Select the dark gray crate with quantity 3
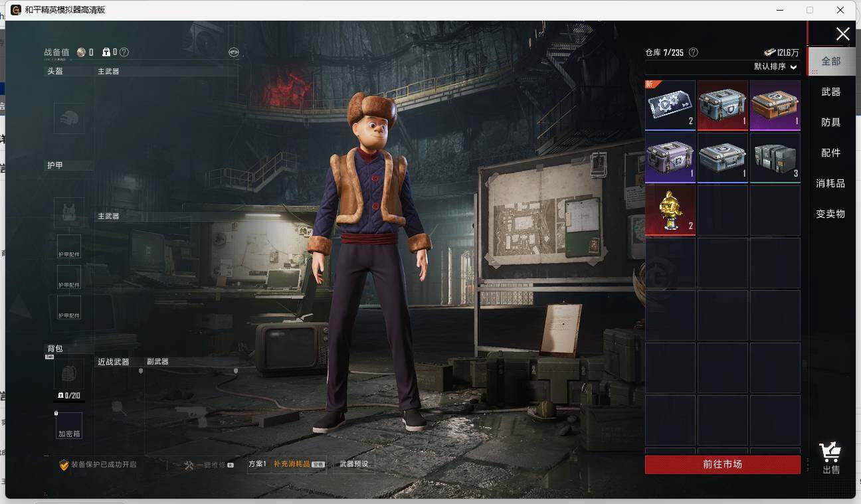Viewport: 861px width, 504px height. 775,157
